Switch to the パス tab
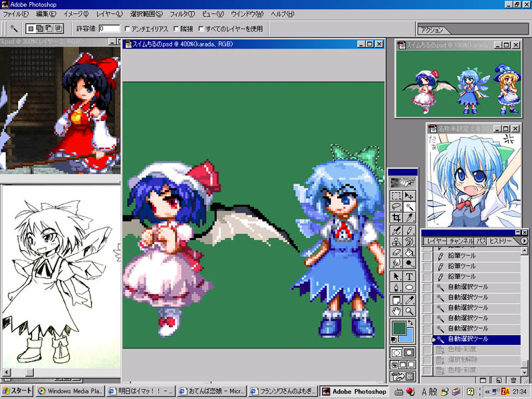The image size is (532, 399). [481, 241]
